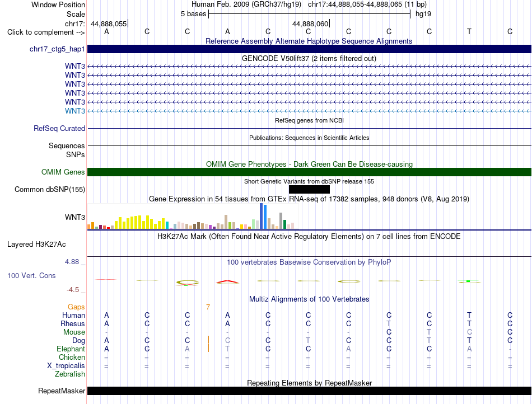Click the RefSeq Curated track label
532x404 pixels.
[59, 129]
